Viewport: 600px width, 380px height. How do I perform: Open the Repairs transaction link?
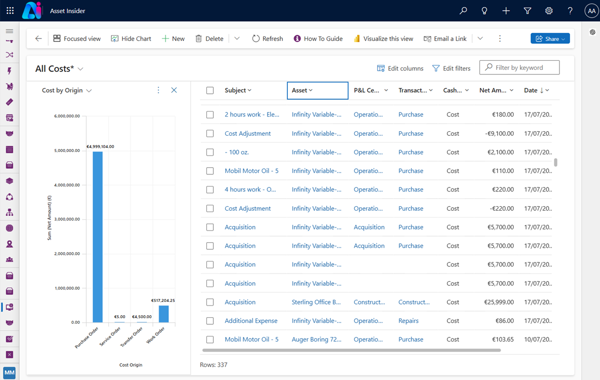tap(408, 321)
